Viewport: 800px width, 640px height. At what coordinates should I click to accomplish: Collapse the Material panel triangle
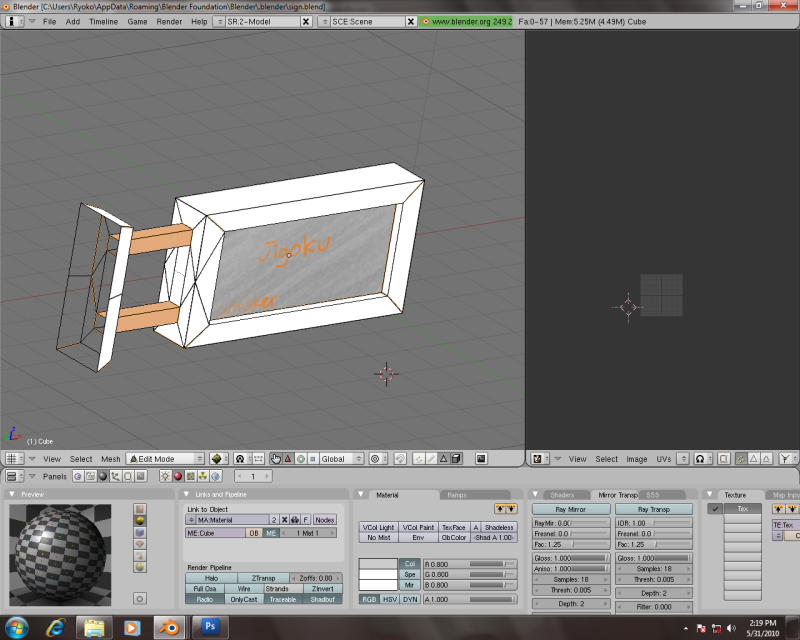coord(361,495)
